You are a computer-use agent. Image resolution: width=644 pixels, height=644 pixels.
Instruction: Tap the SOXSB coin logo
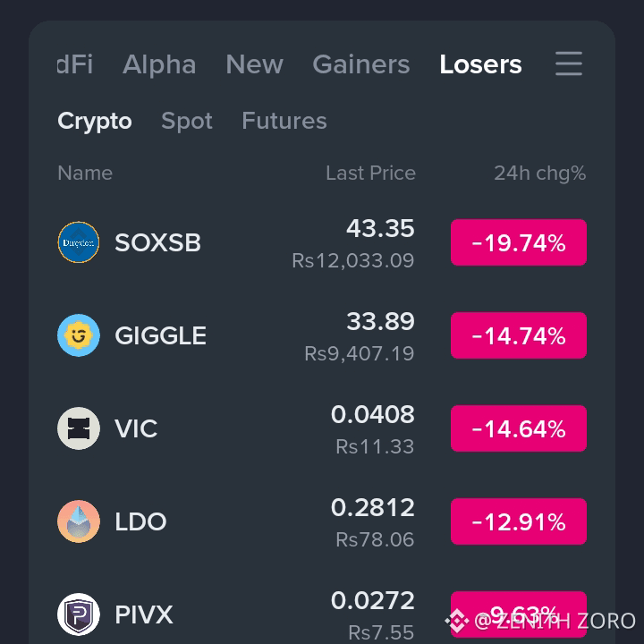(x=79, y=242)
